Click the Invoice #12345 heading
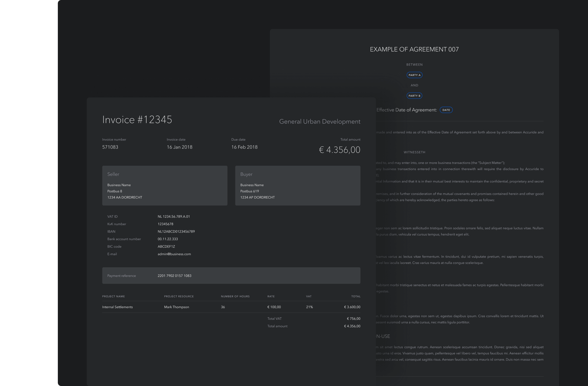This screenshot has height=386, width=588. [x=137, y=120]
